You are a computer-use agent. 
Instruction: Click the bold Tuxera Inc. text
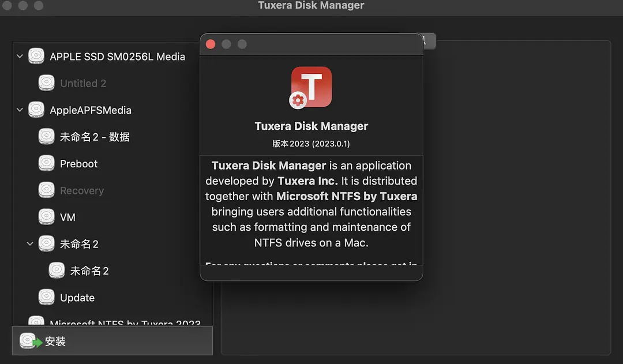point(307,181)
